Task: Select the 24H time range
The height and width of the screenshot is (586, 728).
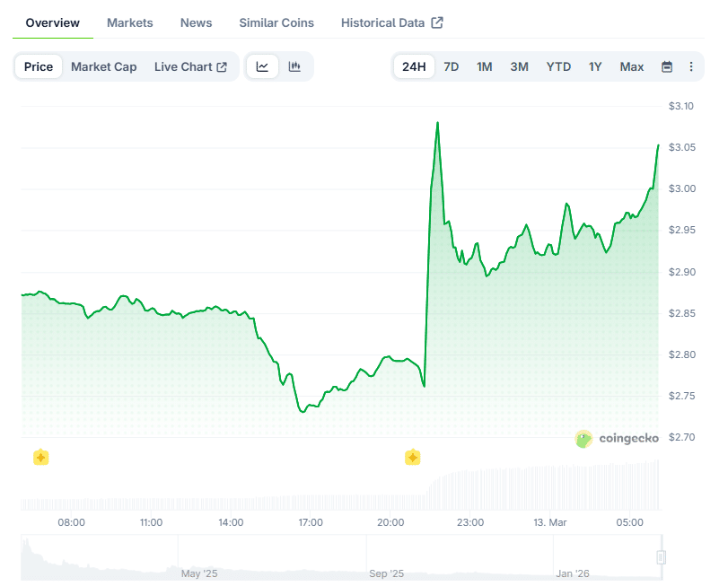Action: click(414, 66)
